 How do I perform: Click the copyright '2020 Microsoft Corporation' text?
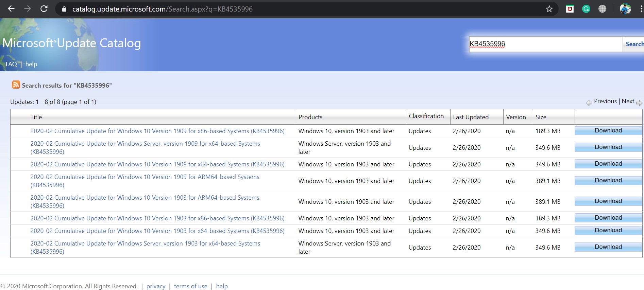pyautogui.click(x=69, y=286)
